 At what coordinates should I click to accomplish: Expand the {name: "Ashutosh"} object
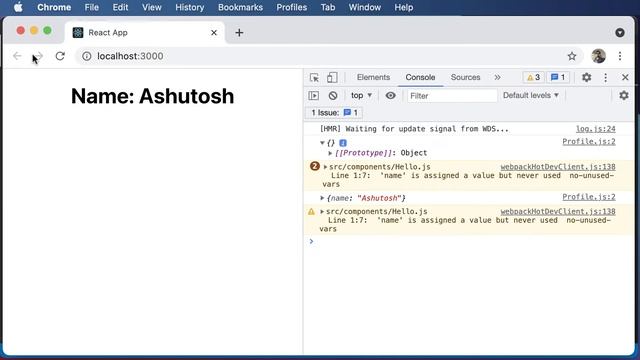[322, 198]
